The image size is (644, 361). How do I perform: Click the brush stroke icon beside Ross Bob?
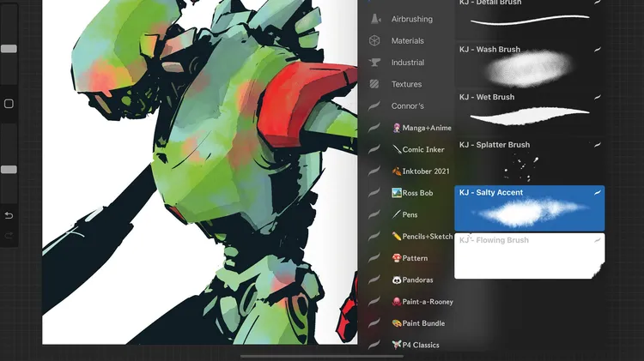pyautogui.click(x=374, y=193)
